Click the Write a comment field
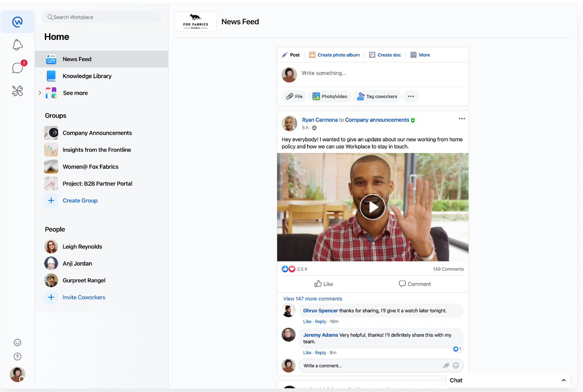This screenshot has height=392, width=583. click(366, 365)
